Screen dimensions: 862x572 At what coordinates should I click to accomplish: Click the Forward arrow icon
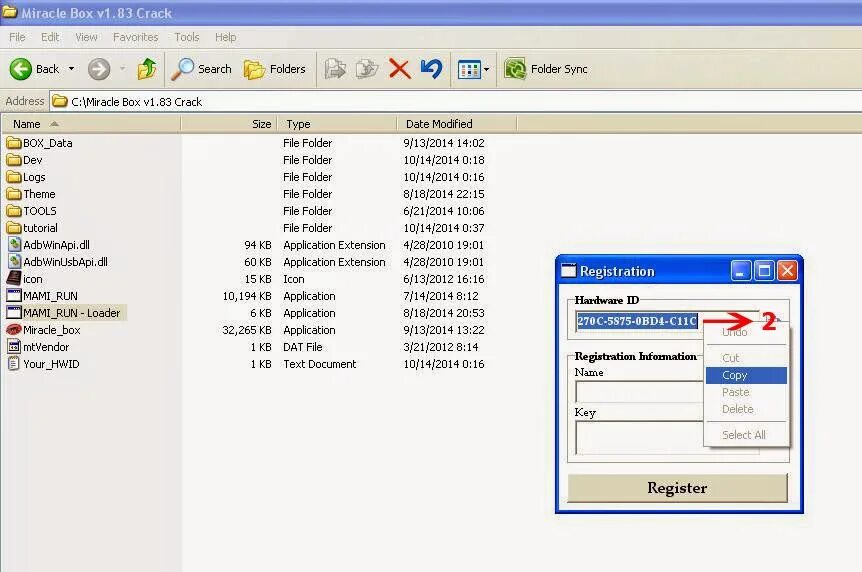(99, 69)
